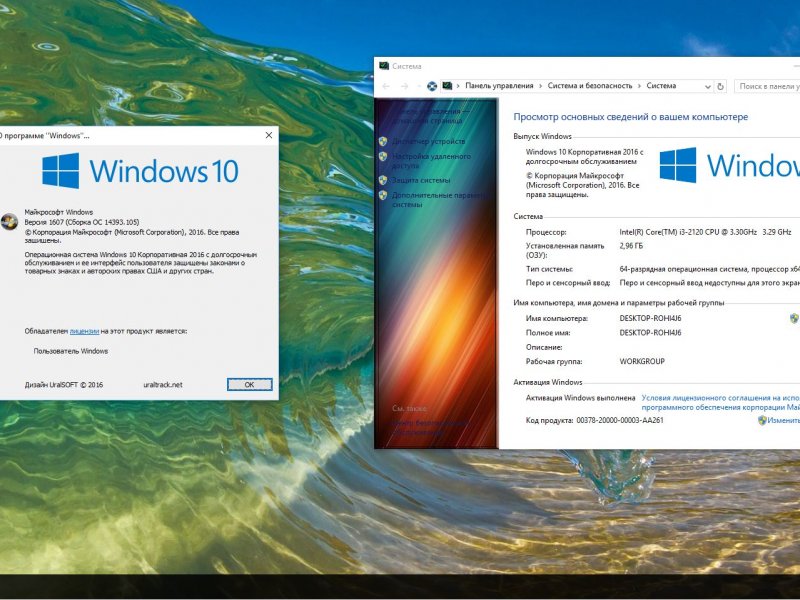The height and width of the screenshot is (600, 800).
Task: Open Центр безопасности и обслуживания link
Action: (x=429, y=428)
